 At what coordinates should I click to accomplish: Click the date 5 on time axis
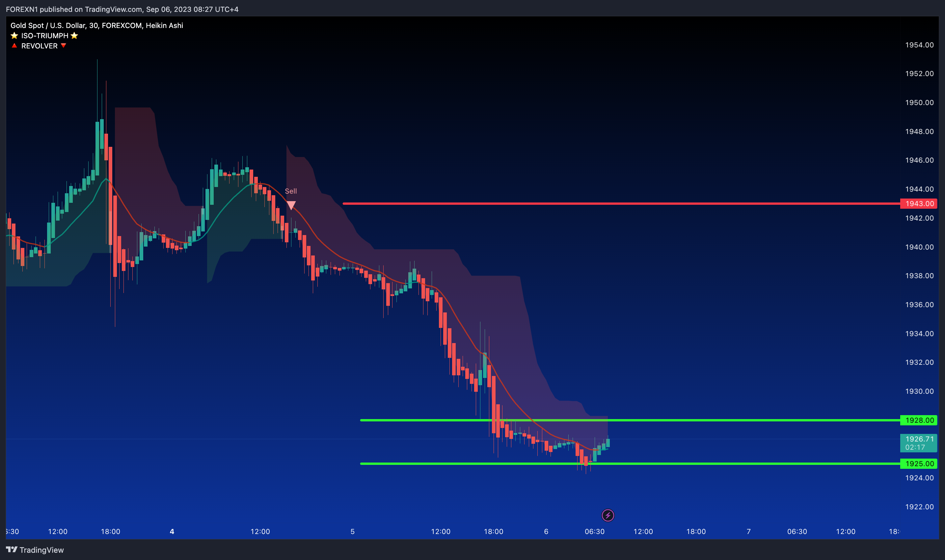pos(353,531)
